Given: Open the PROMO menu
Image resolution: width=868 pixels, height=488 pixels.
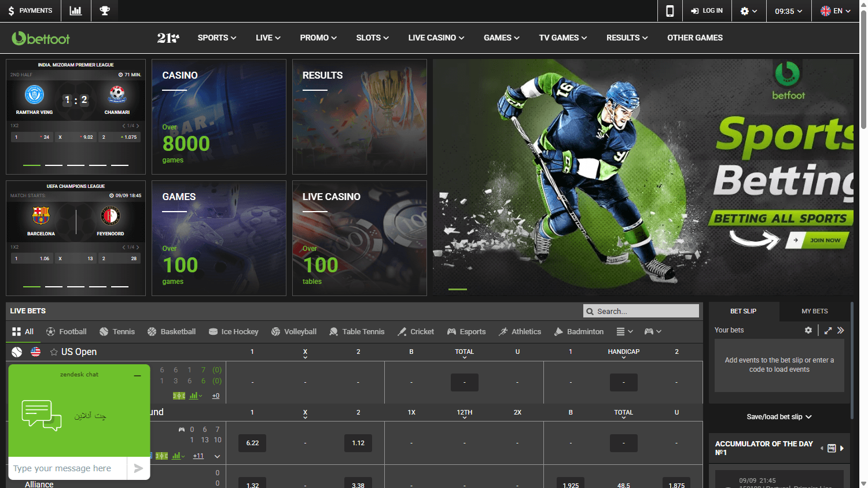Looking at the screenshot, I should click(x=318, y=38).
